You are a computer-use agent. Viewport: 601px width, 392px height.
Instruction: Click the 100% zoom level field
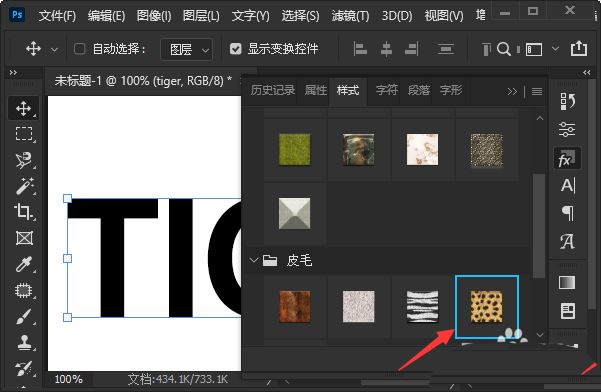(x=68, y=379)
